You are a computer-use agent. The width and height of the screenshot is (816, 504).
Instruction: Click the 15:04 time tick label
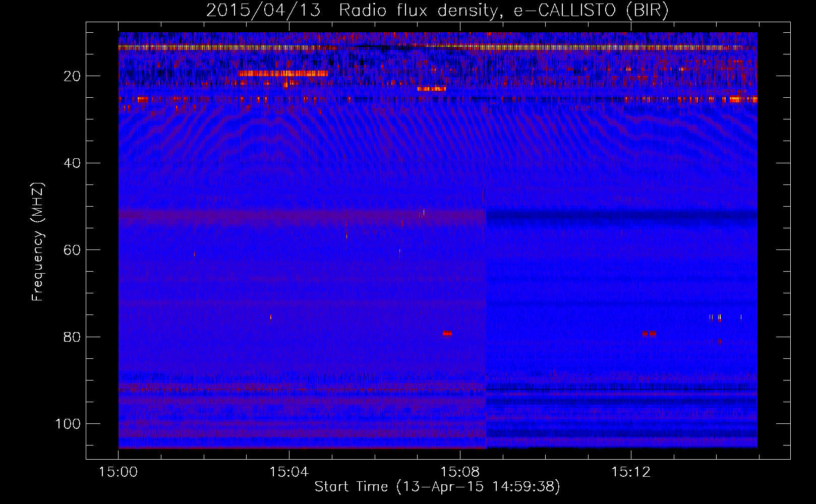click(289, 472)
